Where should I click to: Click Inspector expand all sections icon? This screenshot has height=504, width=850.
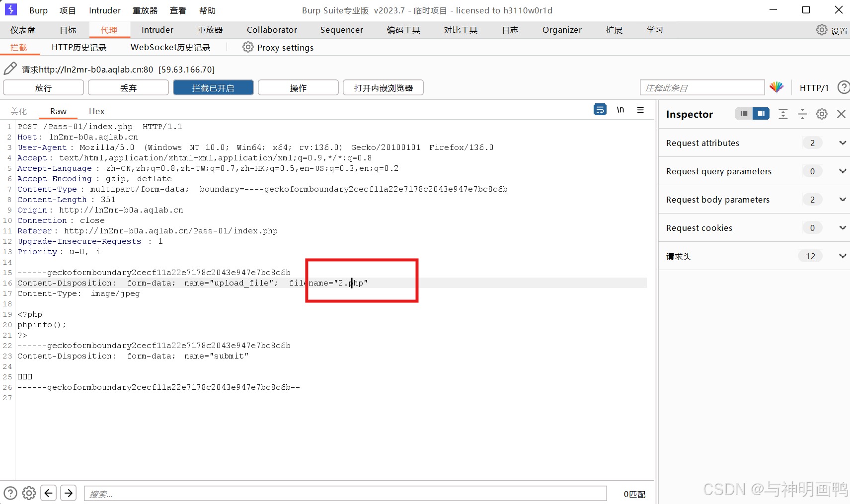(x=783, y=114)
